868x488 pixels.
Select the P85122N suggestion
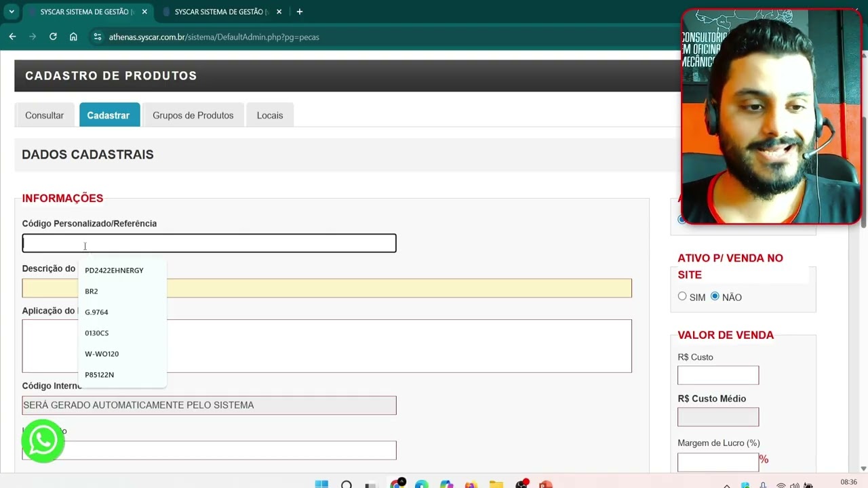pos(122,375)
